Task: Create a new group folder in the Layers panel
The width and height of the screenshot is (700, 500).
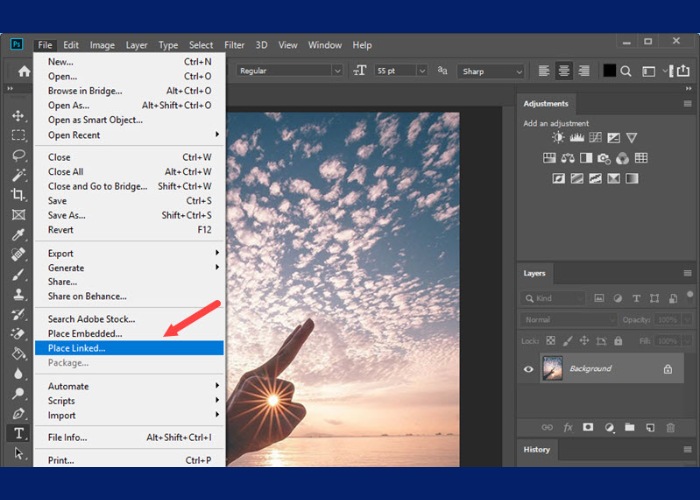Action: tap(629, 427)
